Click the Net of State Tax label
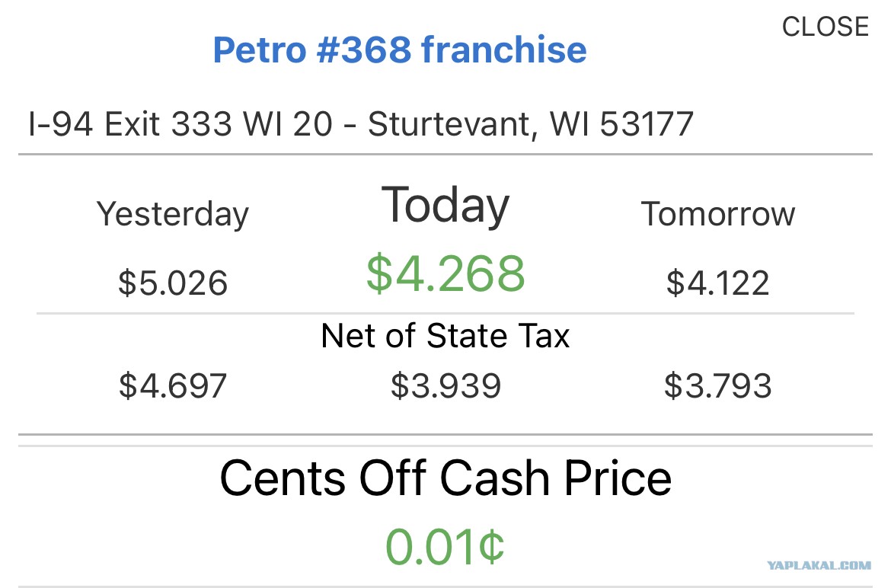Image resolution: width=891 pixels, height=588 pixels. (x=445, y=335)
